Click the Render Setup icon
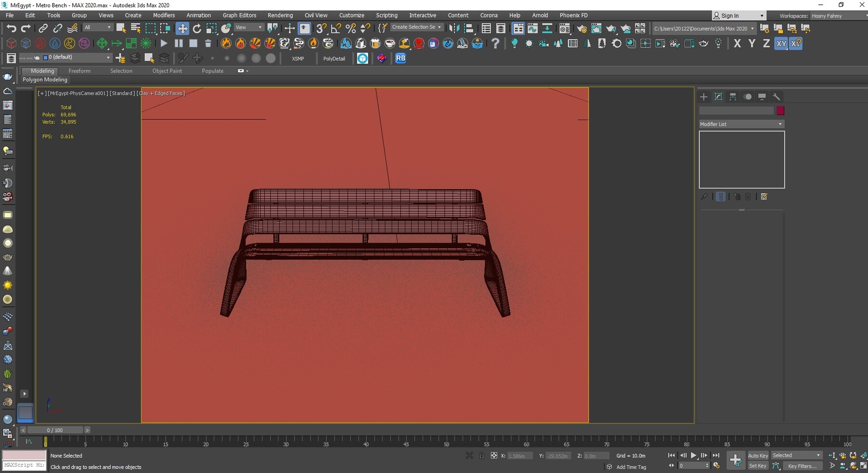Viewport: 868px width, 473px height. click(582, 28)
